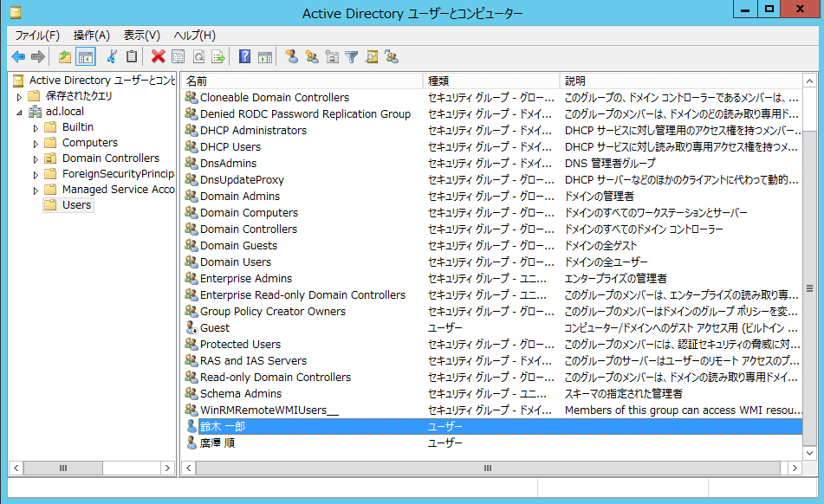Open the ファイル(F) menu
The width and height of the screenshot is (824, 504).
pos(37,36)
